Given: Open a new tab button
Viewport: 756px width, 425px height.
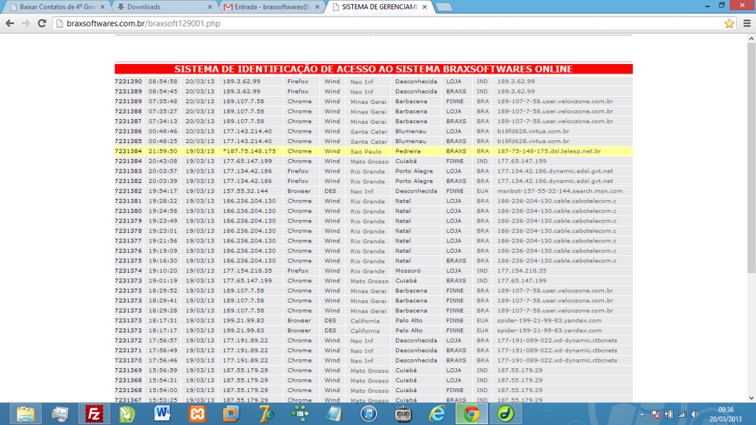Looking at the screenshot, I should tap(444, 7).
